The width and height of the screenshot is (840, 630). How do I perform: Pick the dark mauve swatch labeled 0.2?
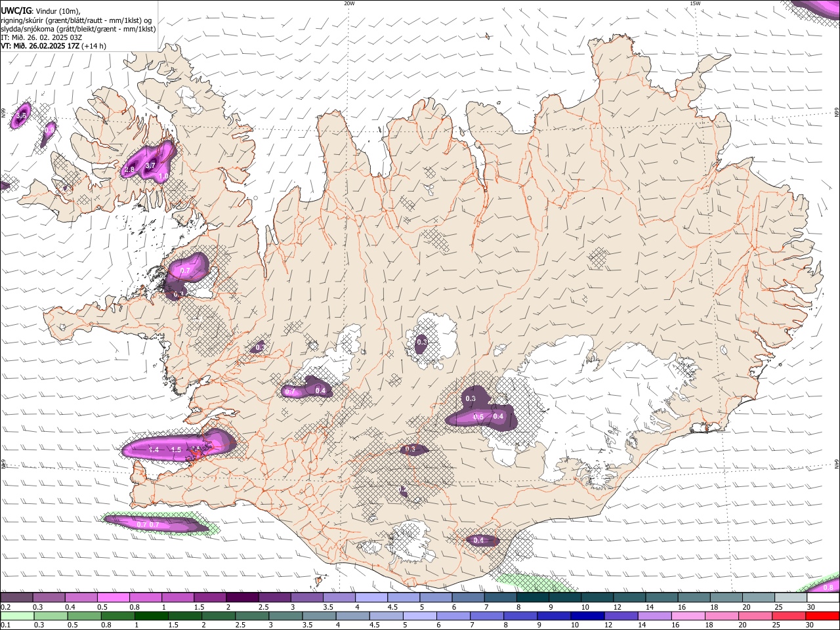click(16, 597)
